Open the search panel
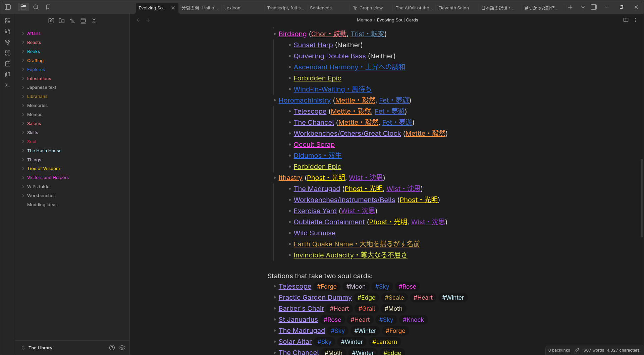The width and height of the screenshot is (644, 355). [x=36, y=7]
